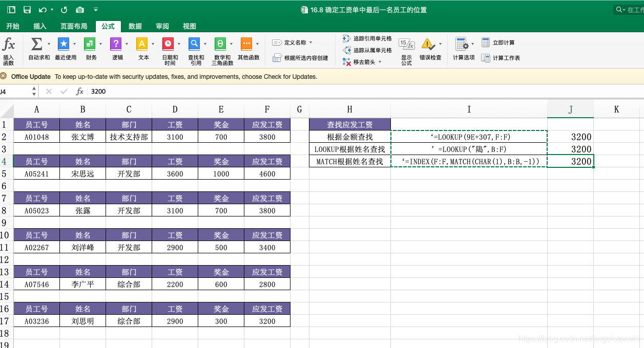Click the sidebar panel icon in title bar

(x=11, y=10)
